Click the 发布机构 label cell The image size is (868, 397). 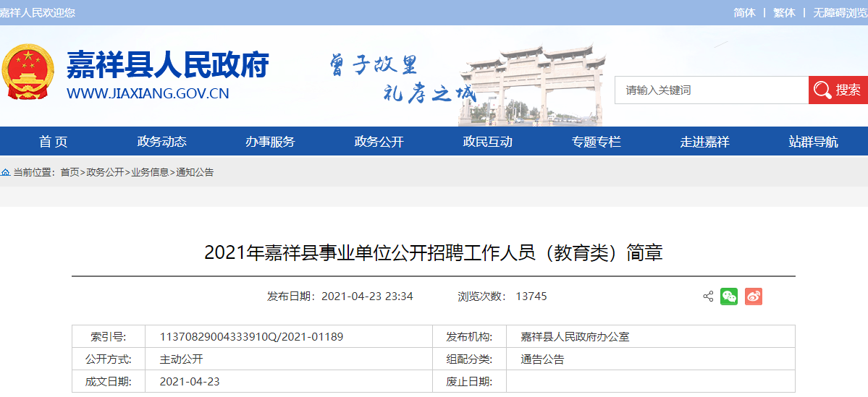pos(469,336)
